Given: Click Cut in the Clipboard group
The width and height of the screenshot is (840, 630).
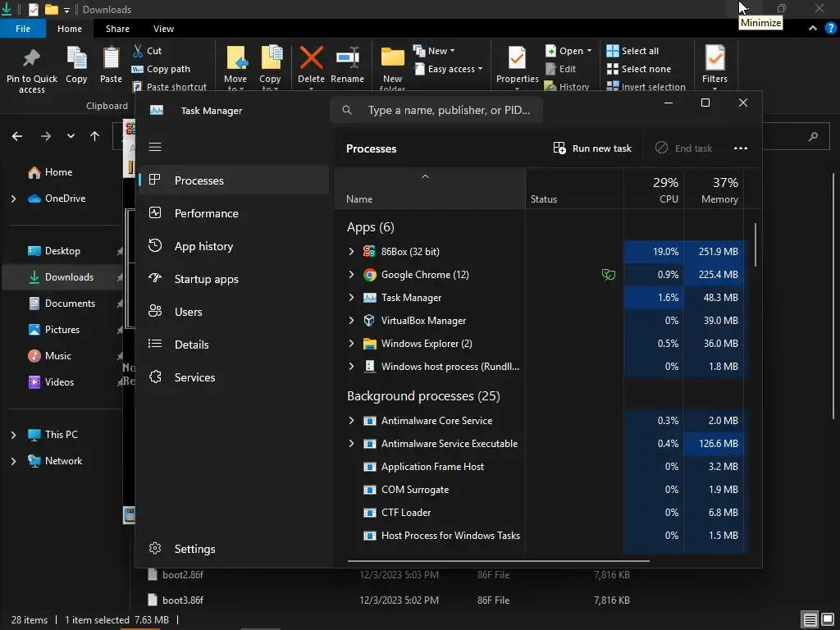Looking at the screenshot, I should [148, 51].
